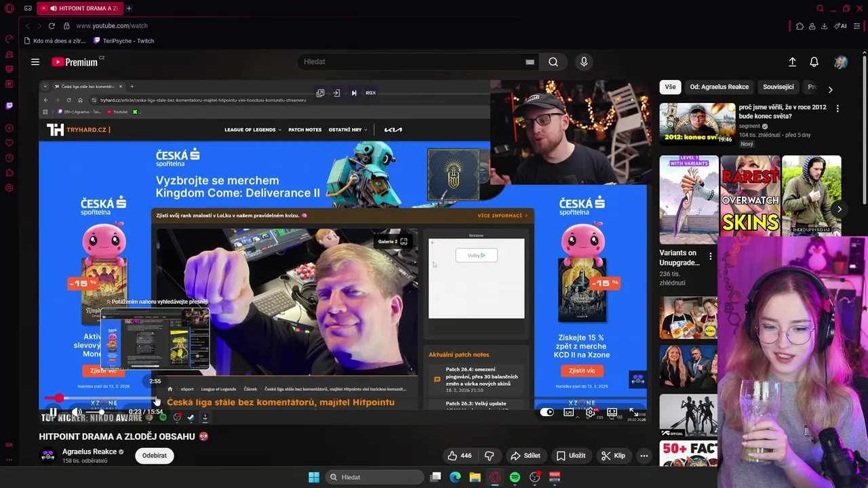Select Od: Agraelus Reakce filter chip
This screenshot has width=868, height=488.
(719, 87)
